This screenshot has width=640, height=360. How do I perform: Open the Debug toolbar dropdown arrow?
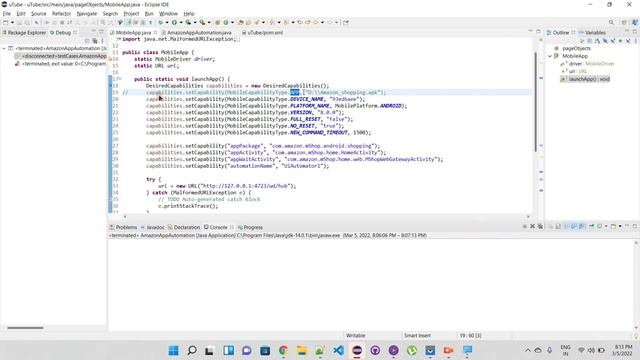(x=167, y=22)
